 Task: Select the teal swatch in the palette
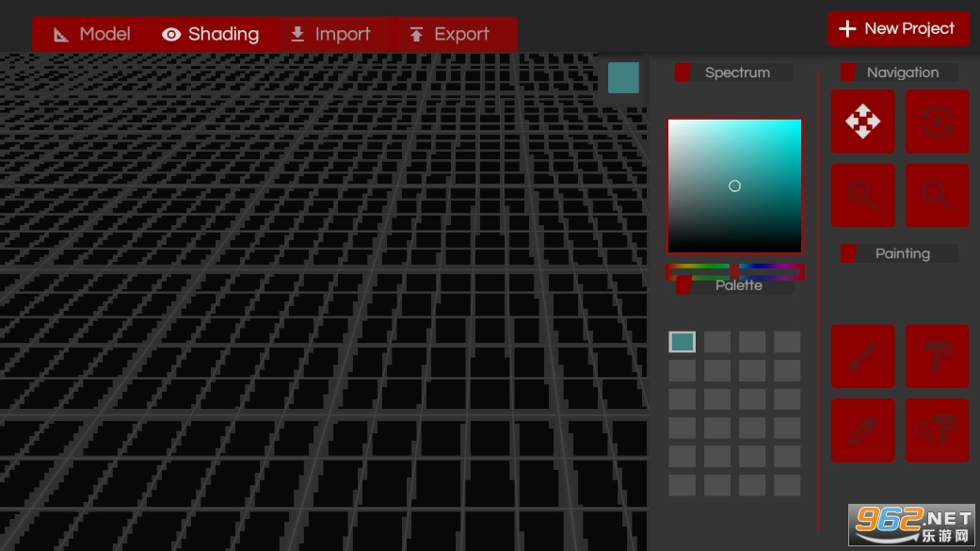(682, 342)
